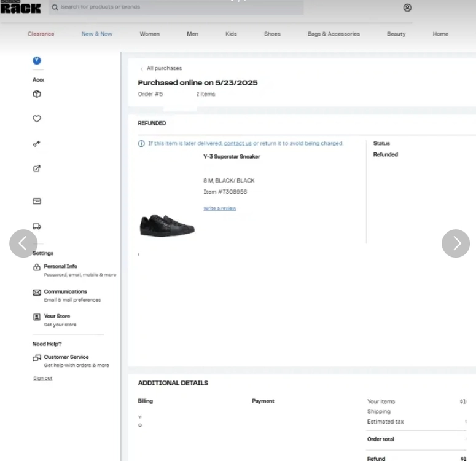Go to previous image with left arrow
The height and width of the screenshot is (461, 476).
pyautogui.click(x=23, y=243)
